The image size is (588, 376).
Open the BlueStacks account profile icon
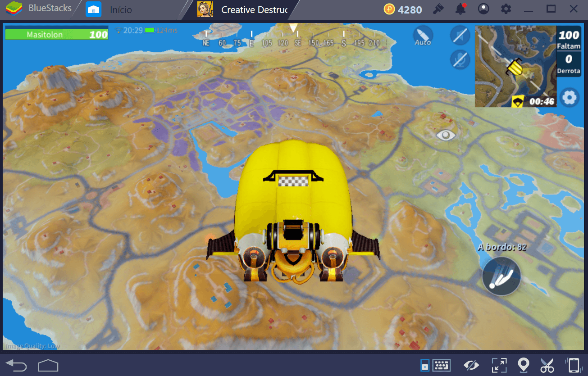(483, 9)
